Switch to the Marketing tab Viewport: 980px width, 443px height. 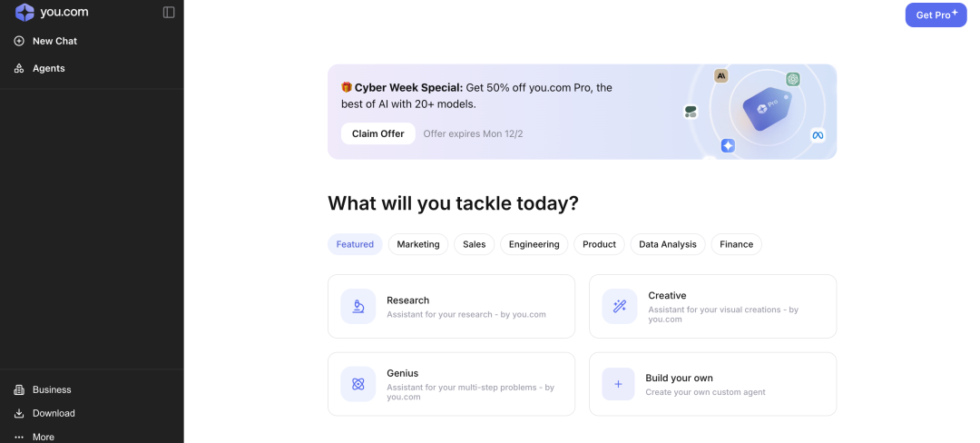(x=417, y=244)
